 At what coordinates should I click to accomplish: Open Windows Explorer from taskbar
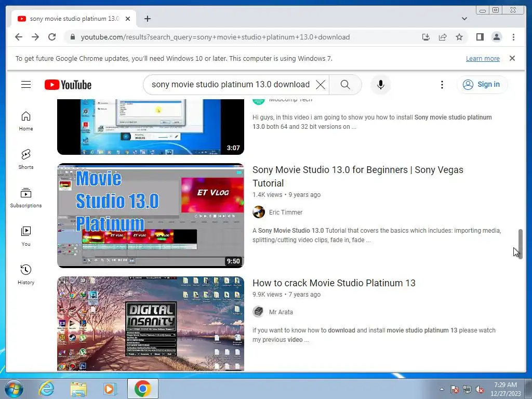[78, 389]
